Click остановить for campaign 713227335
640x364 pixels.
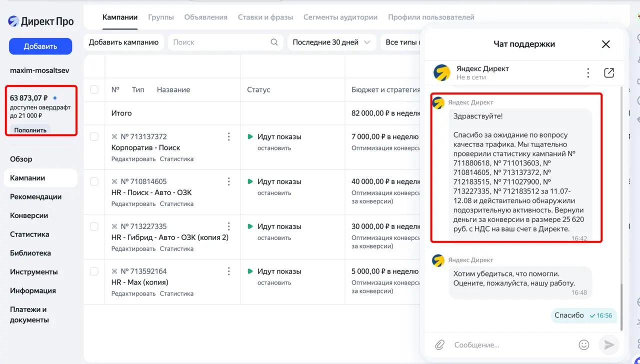tap(274, 238)
